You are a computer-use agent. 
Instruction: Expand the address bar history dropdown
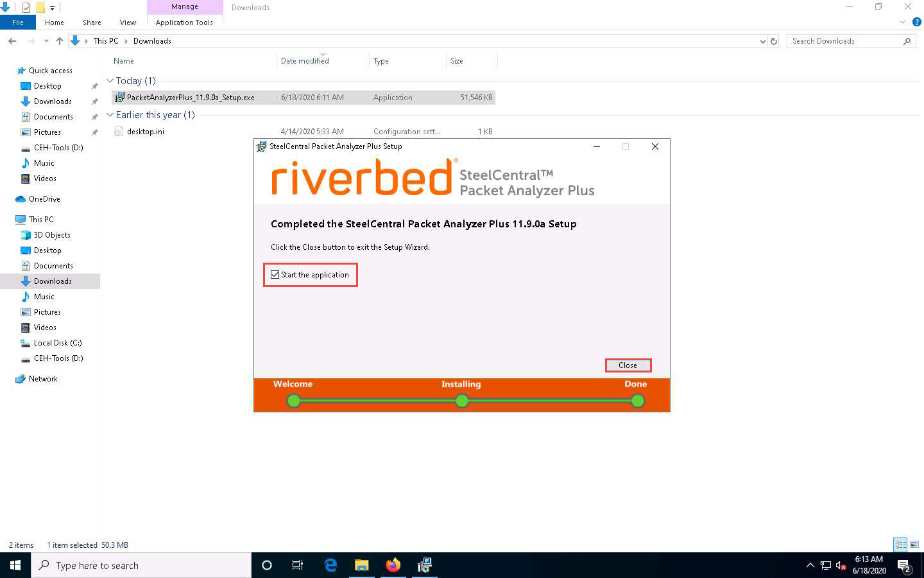pos(762,41)
